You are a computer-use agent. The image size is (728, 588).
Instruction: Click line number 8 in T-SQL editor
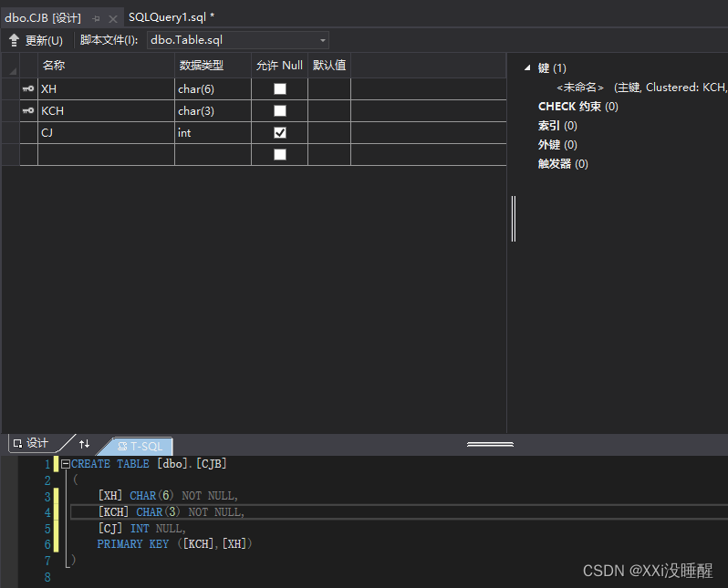click(x=47, y=577)
